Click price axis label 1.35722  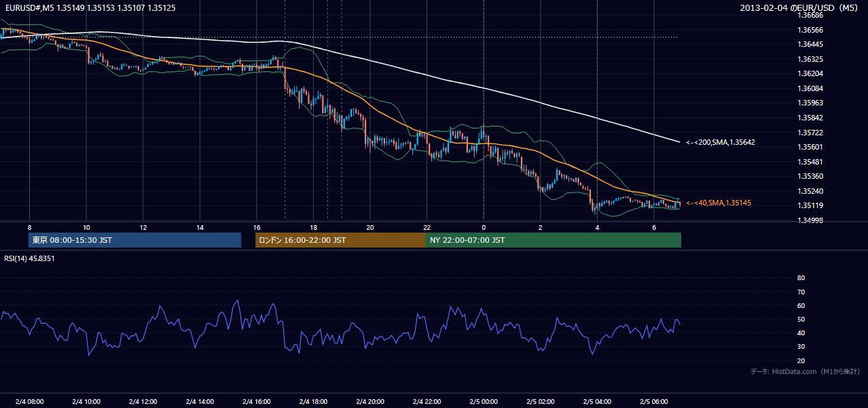pos(811,133)
